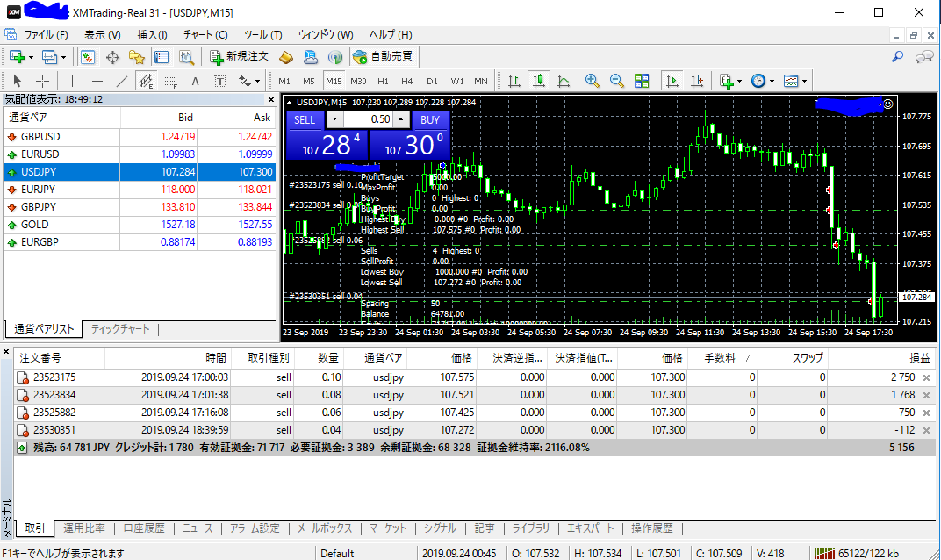941x560 pixels.
Task: Tile chart windows icon
Action: pyautogui.click(x=642, y=81)
